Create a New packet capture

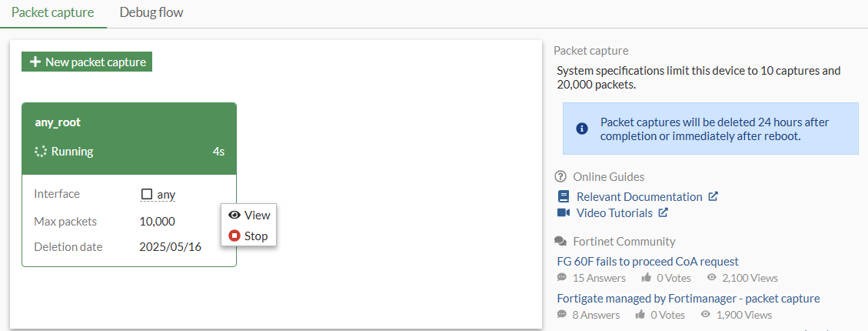coord(87,62)
